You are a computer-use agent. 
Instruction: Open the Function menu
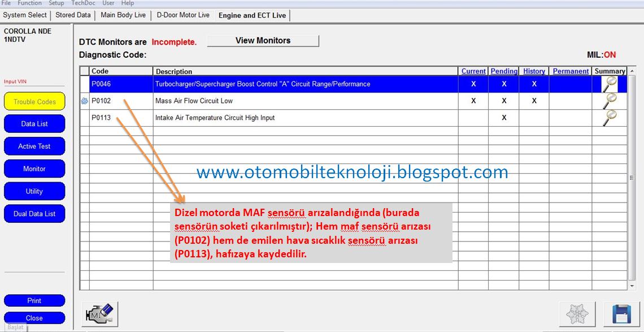pyautogui.click(x=29, y=3)
